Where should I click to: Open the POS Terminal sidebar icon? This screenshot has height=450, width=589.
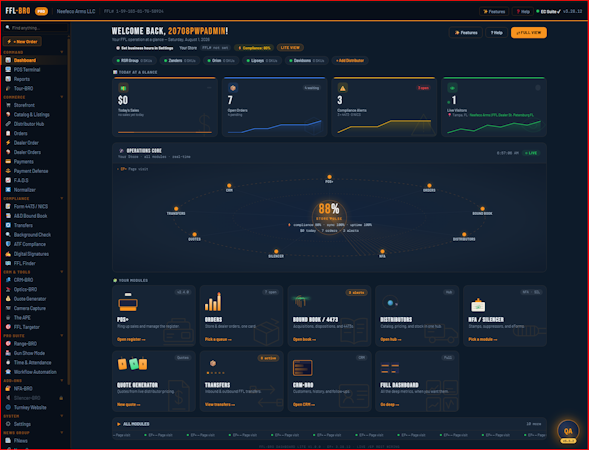(x=8, y=69)
